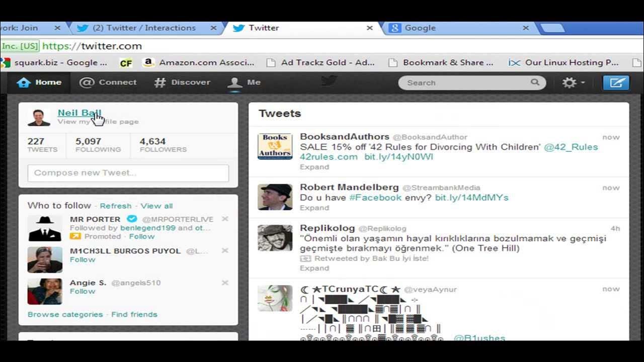This screenshot has width=644, height=362.
Task: Expand the Replikolog tweet
Action: pyautogui.click(x=314, y=268)
